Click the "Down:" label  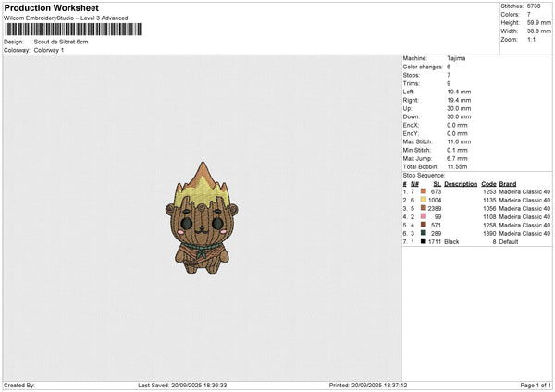click(x=412, y=116)
